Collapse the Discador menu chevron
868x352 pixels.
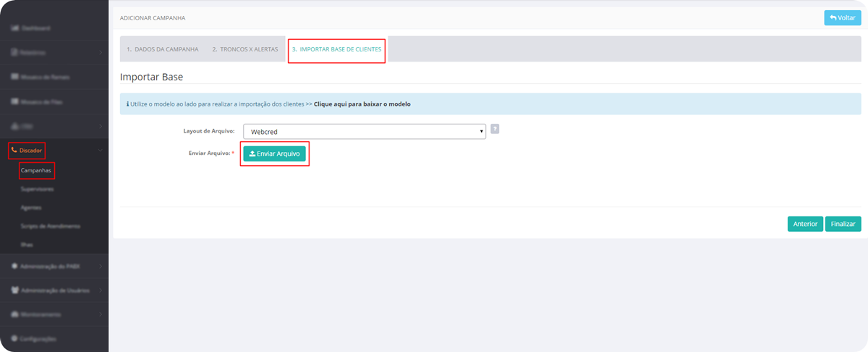100,151
